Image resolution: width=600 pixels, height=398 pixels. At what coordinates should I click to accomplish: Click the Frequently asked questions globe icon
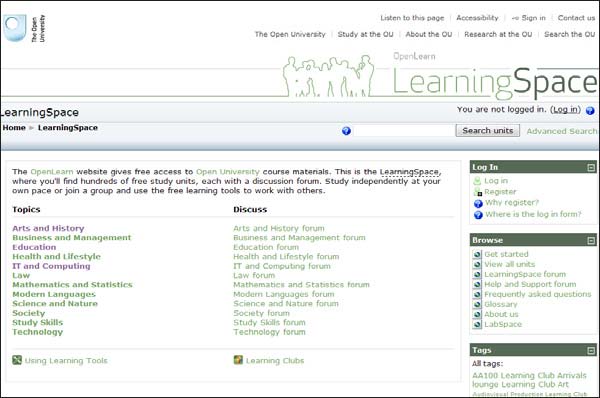coord(477,294)
